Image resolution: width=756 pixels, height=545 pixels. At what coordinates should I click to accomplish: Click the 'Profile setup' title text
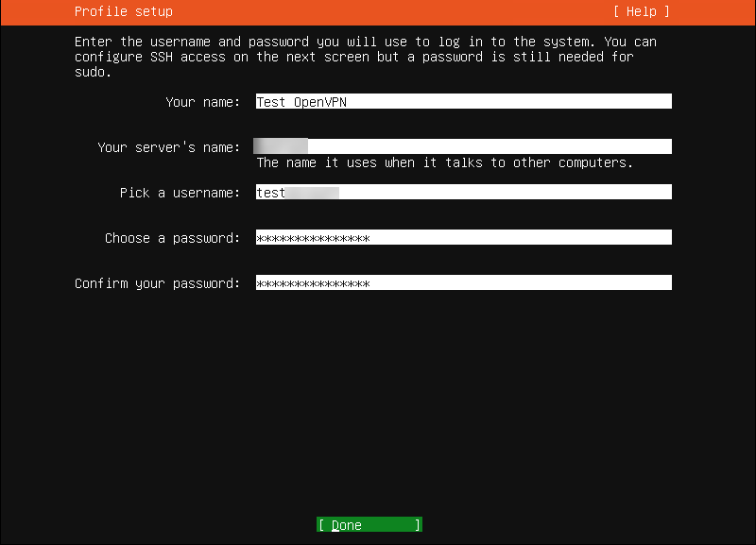click(124, 11)
